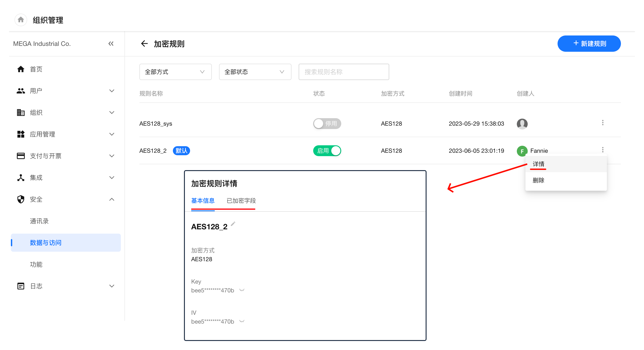Screen dimensions: 644x350
Task: Disable the AES128_2 启用 toggle
Action: 327,151
